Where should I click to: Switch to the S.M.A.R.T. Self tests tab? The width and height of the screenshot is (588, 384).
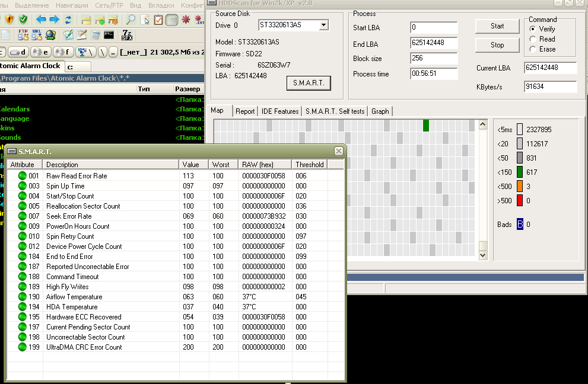335,111
